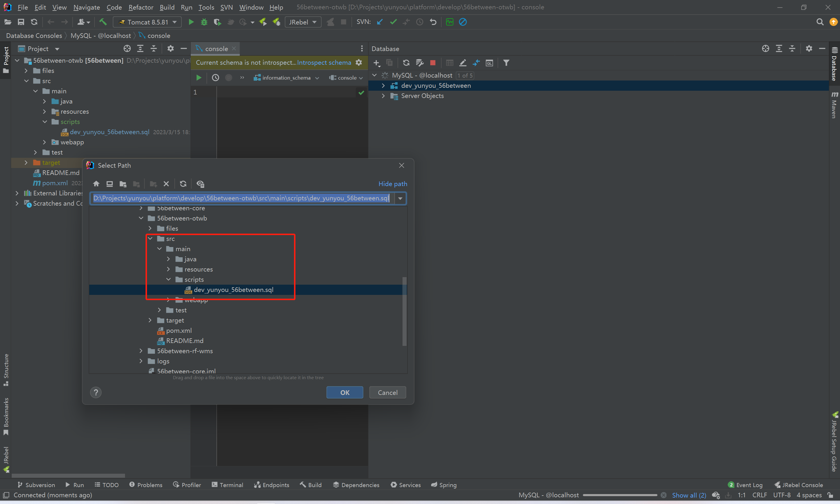The height and width of the screenshot is (504, 840).
Task: Toggle the Project tool window stripe
Action: coord(6,60)
